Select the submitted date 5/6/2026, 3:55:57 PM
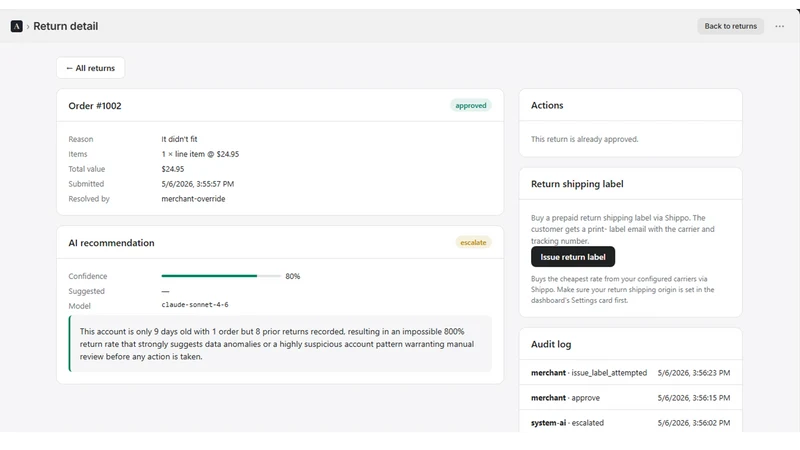 tap(197, 184)
